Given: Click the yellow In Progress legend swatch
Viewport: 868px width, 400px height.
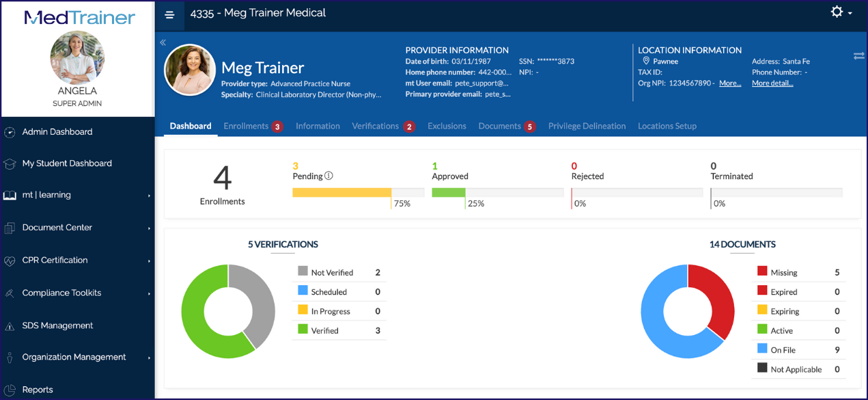Looking at the screenshot, I should pyautogui.click(x=303, y=310).
